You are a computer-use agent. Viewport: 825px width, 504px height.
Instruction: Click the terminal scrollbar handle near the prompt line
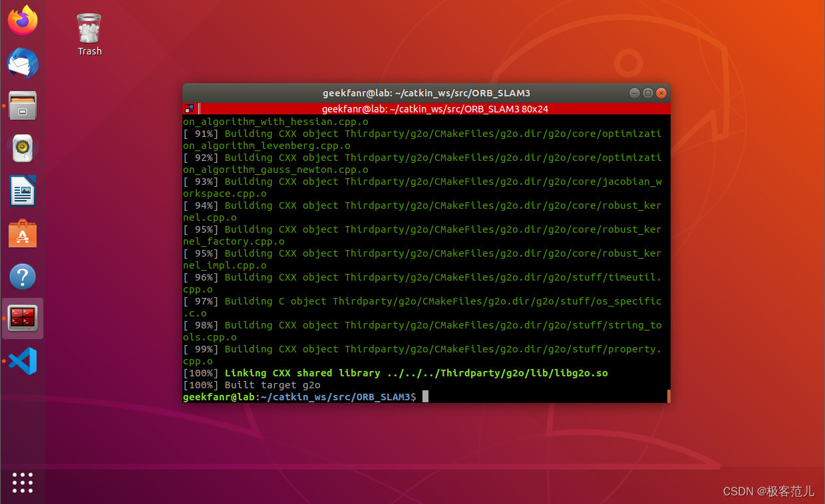tap(668, 396)
